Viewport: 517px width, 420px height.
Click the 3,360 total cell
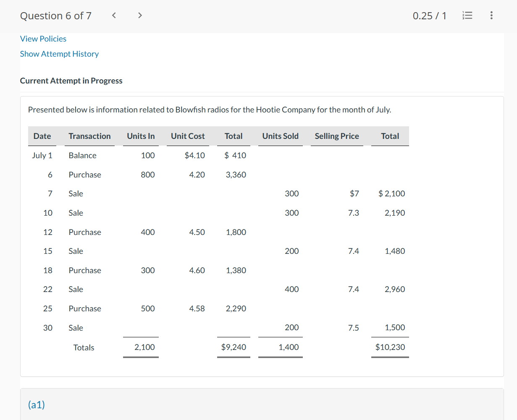coord(236,175)
